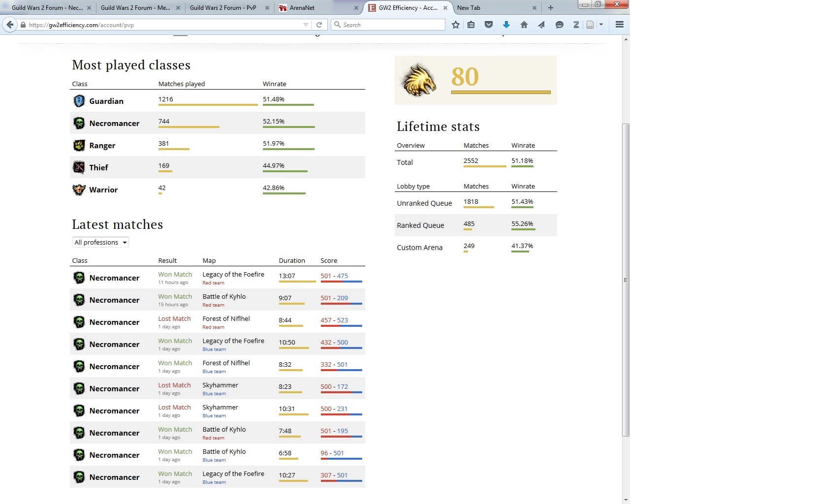Click the Necromancer icon in Most played classes
814x504 pixels.
[x=79, y=123]
